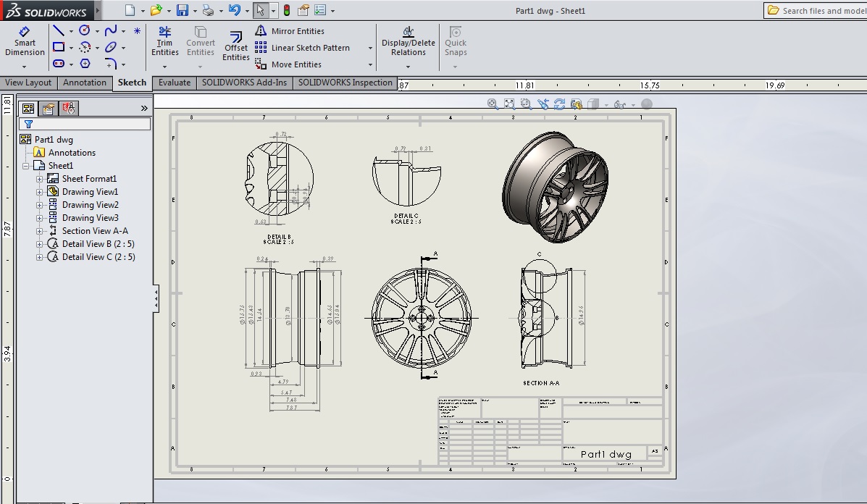Click the Rebuild traffic light icon
867x504 pixels.
coord(286,10)
